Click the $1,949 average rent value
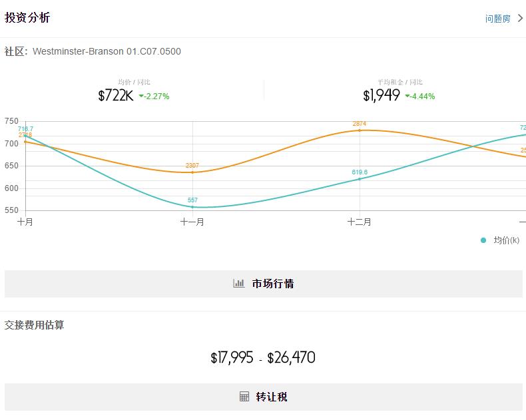 [382, 96]
